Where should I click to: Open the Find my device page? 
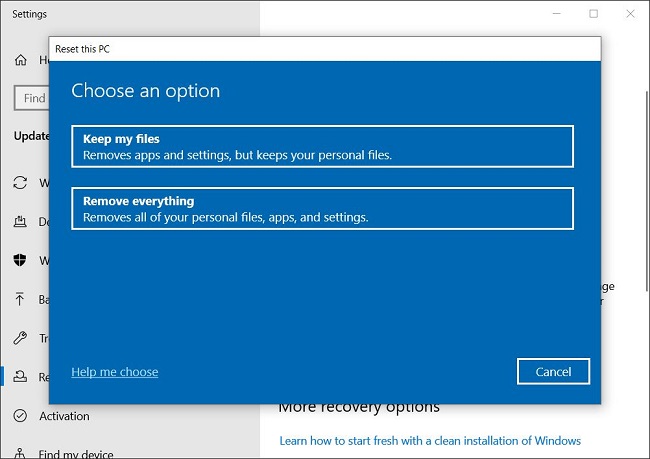(x=76, y=454)
